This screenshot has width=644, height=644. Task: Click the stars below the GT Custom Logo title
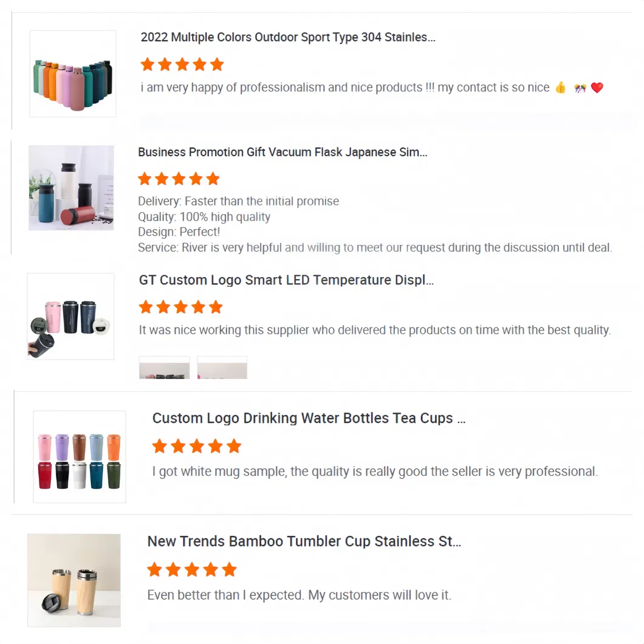[180, 307]
